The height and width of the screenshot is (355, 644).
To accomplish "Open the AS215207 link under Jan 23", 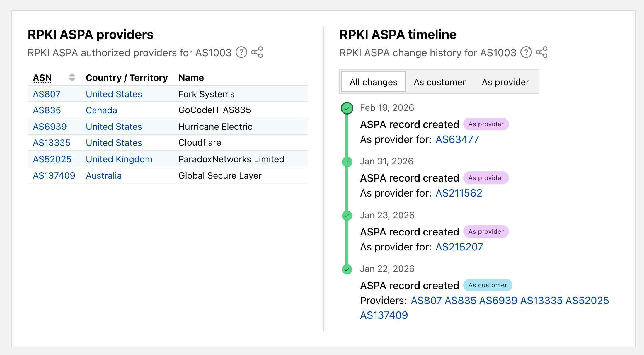I will 459,247.
